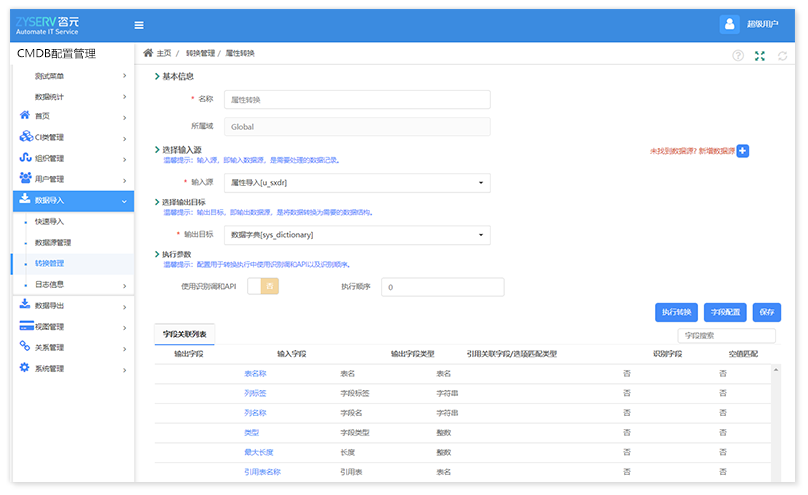Screen dimensions: 808x495
Task: Open the 表名称 field link
Action: pyautogui.click(x=255, y=373)
